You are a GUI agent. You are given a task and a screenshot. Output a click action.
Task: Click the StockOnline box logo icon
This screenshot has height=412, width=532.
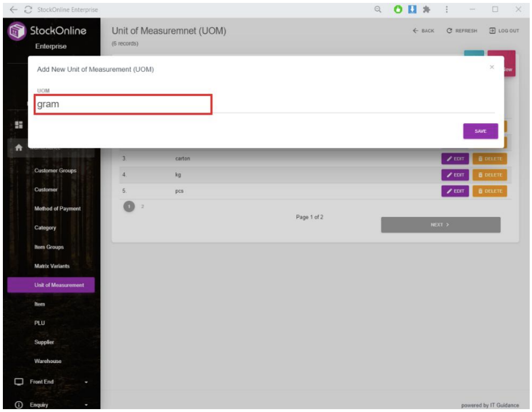tap(16, 33)
